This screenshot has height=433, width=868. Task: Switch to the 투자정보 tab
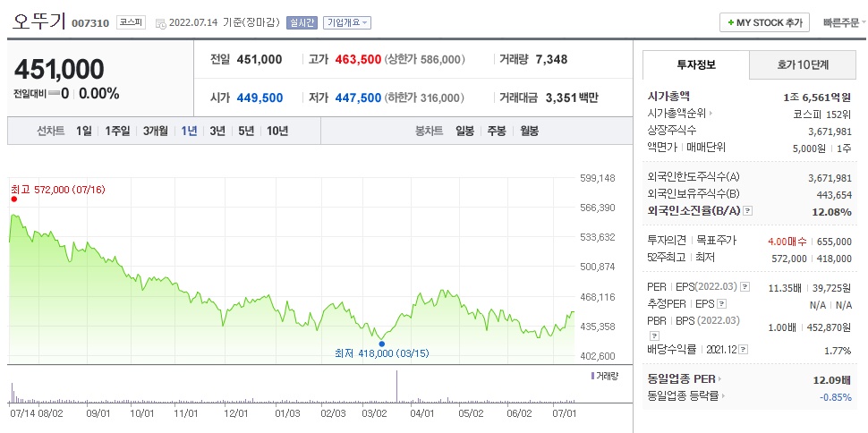click(x=696, y=64)
